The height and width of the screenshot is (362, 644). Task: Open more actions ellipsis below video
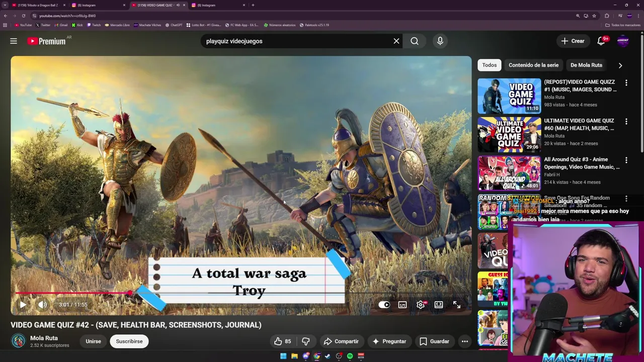[465, 341]
